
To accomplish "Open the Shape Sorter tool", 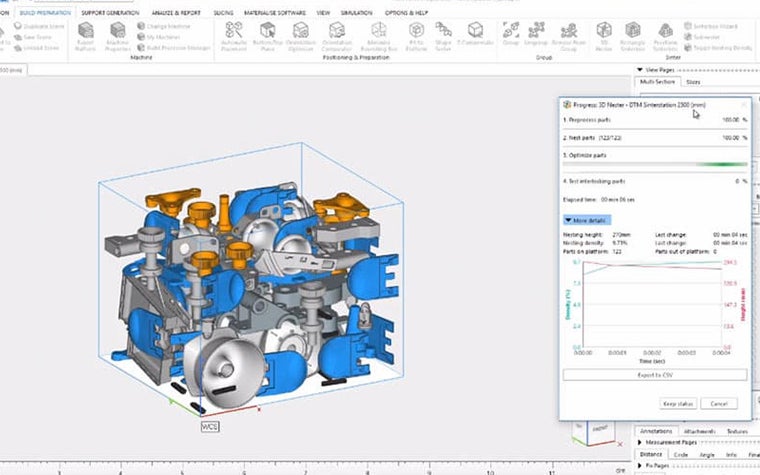I will click(x=443, y=36).
